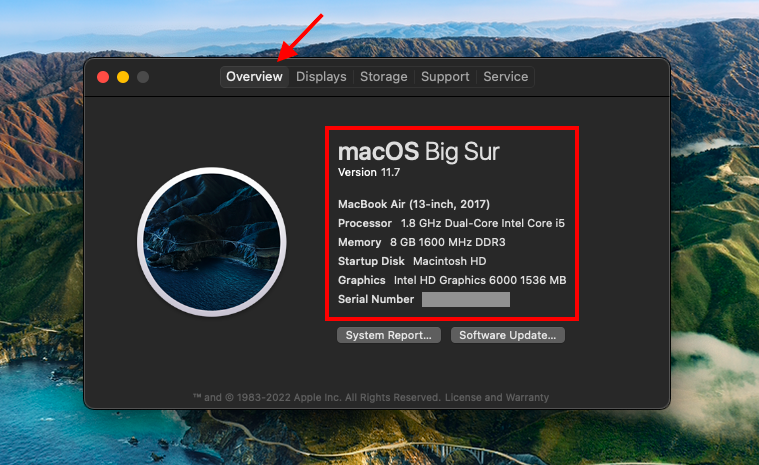Select the Overview tab
This screenshot has width=759, height=465.
254,77
